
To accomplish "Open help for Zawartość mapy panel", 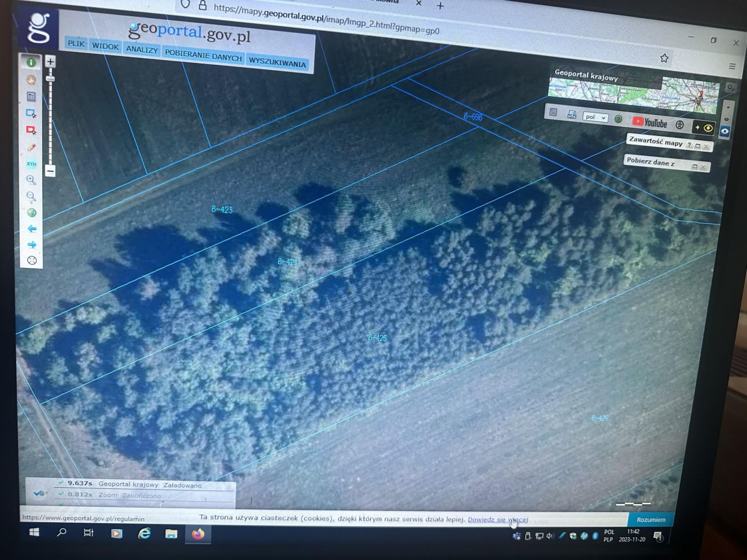I will pyautogui.click(x=689, y=145).
